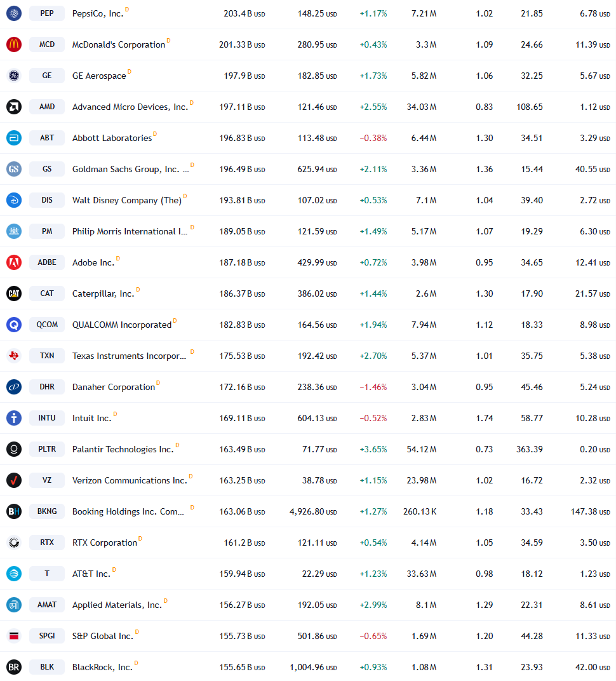Open the PEP ticker symbol

click(47, 13)
